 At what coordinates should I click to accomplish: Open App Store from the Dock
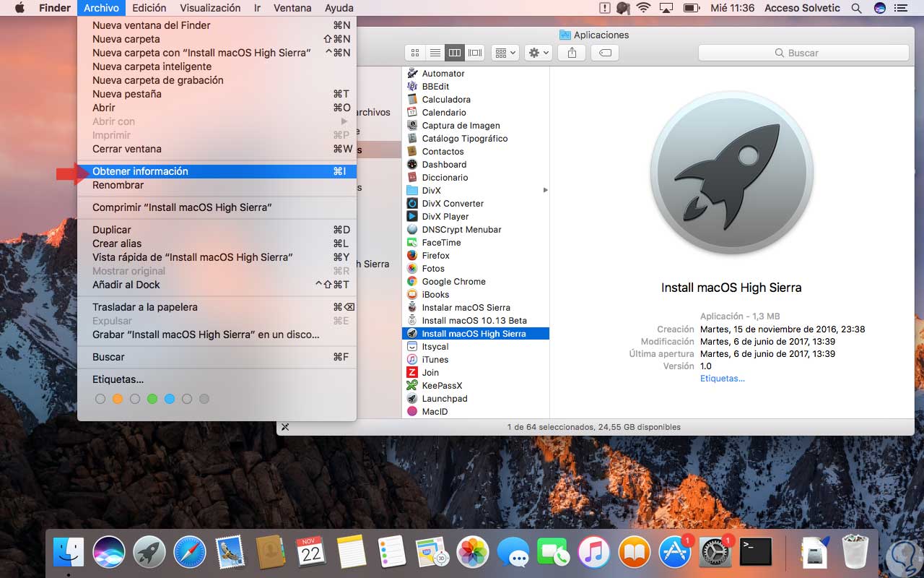click(675, 553)
